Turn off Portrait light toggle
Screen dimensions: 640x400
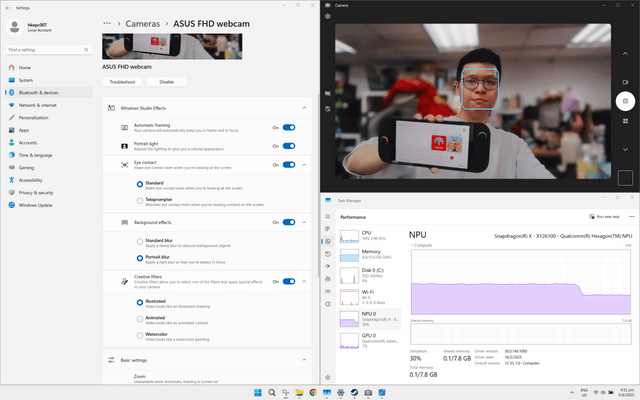pyautogui.click(x=289, y=146)
